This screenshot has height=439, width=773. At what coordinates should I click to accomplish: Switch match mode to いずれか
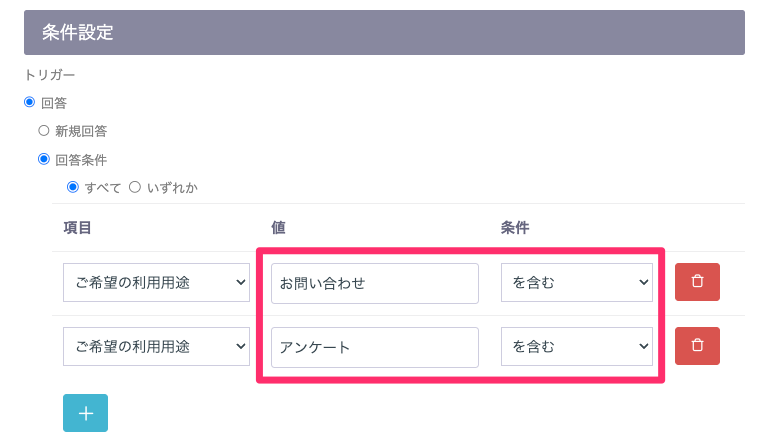click(135, 187)
